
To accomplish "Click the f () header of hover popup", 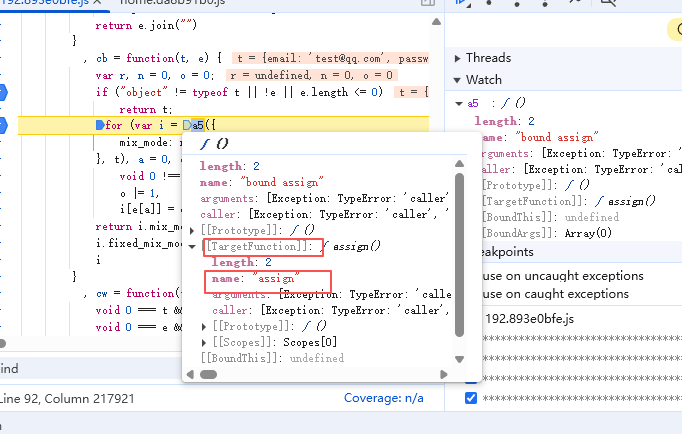I will click(214, 144).
